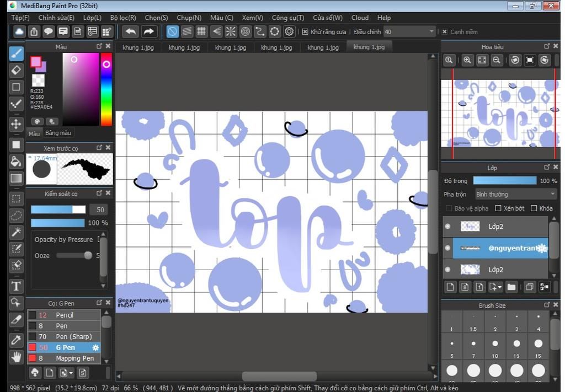Undock the Brush Size panel
This screenshot has height=392, width=565.
547,305
